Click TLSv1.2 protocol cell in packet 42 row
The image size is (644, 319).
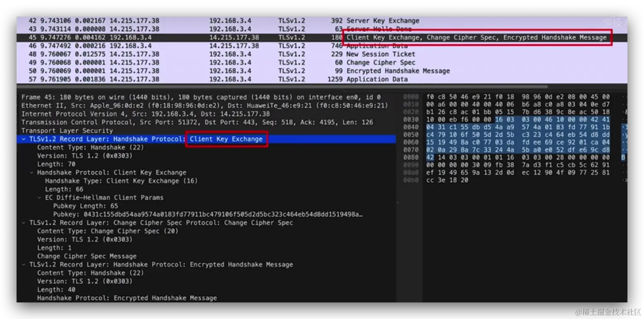point(291,21)
